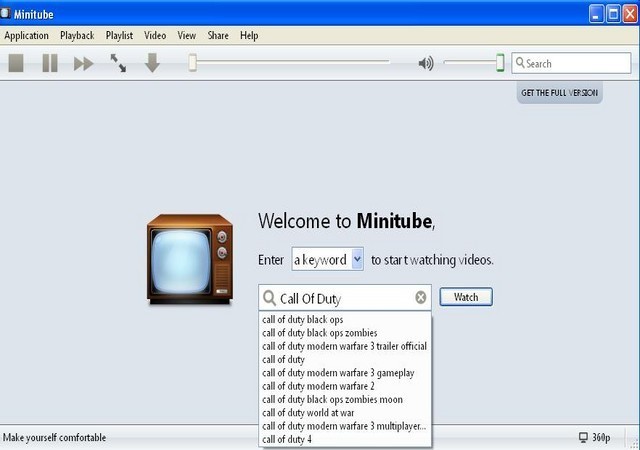Click the magnifier icon beside Call Of Duty
Screen dimensions: 640x450
pyautogui.click(x=269, y=298)
